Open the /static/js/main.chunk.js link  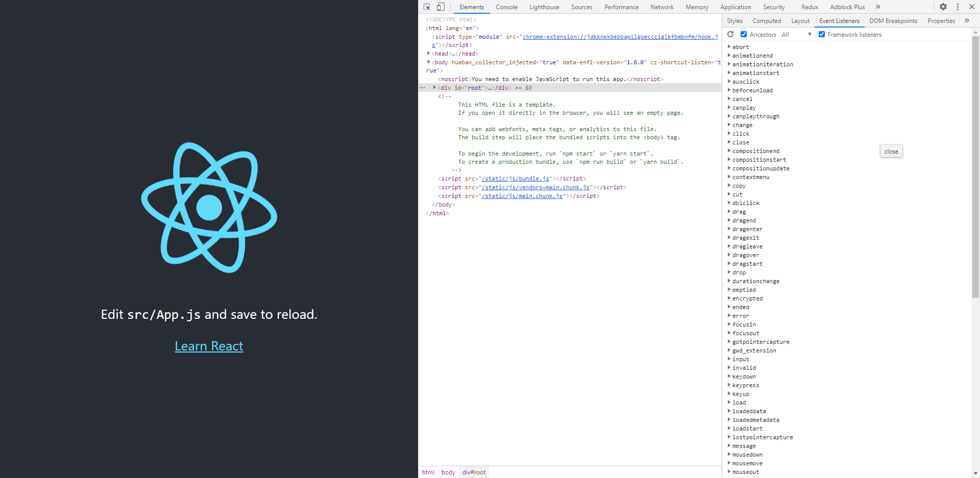click(522, 196)
